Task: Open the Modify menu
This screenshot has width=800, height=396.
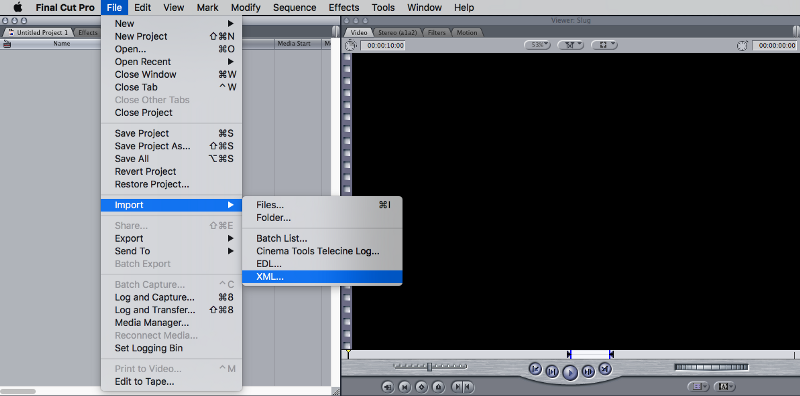Action: pyautogui.click(x=245, y=8)
